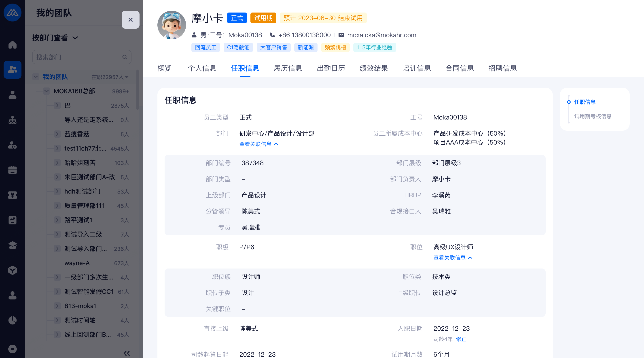Jump to 任职信息 anchor in right nav
644x358 pixels.
(585, 102)
